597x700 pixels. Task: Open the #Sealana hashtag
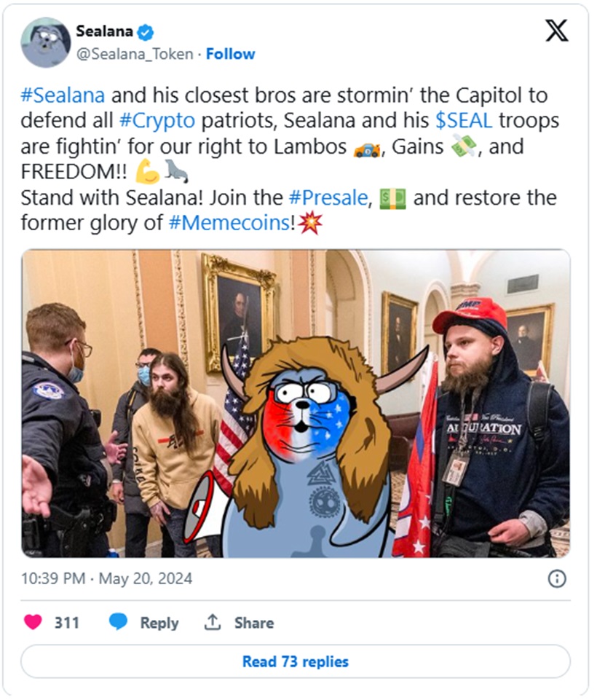point(63,95)
